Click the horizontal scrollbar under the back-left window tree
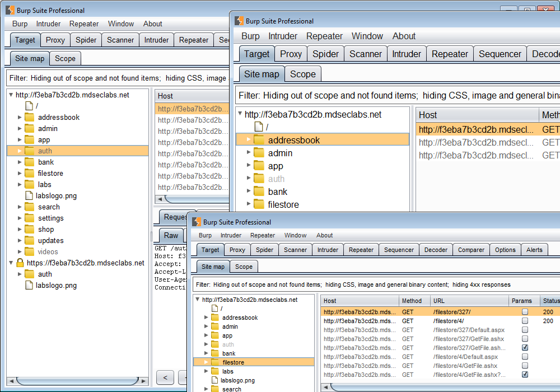Screen dimensions: 560x392 point(77,381)
